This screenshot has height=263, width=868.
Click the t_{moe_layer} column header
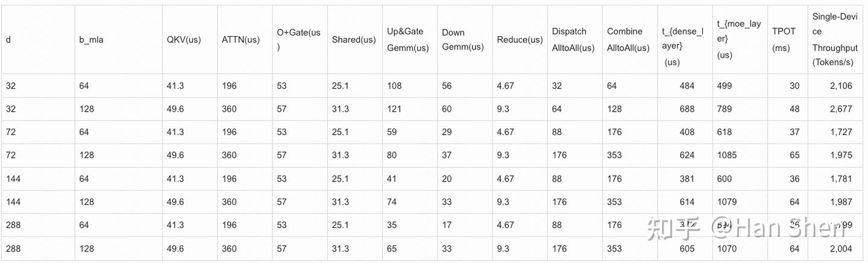click(x=739, y=40)
